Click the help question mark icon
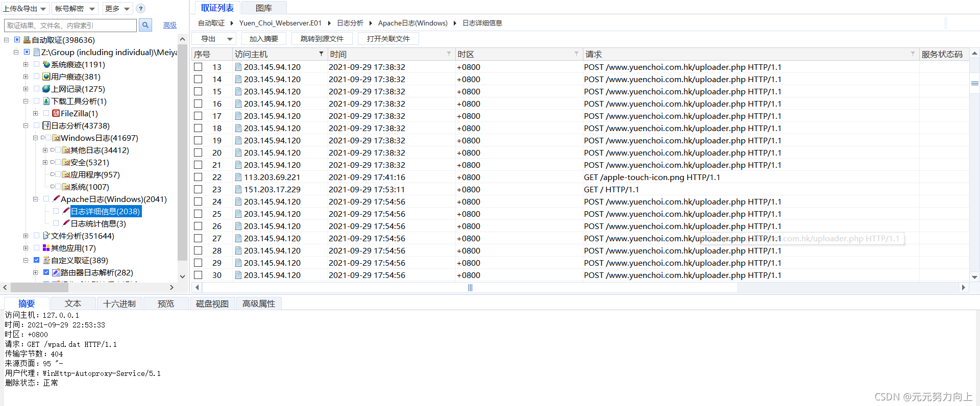This screenshot has height=406, width=980. 141,9
